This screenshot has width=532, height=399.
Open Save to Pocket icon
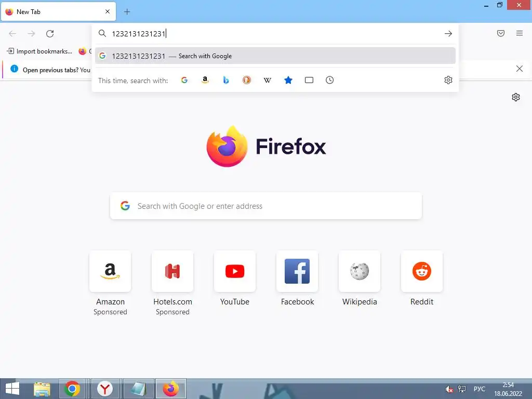500,33
